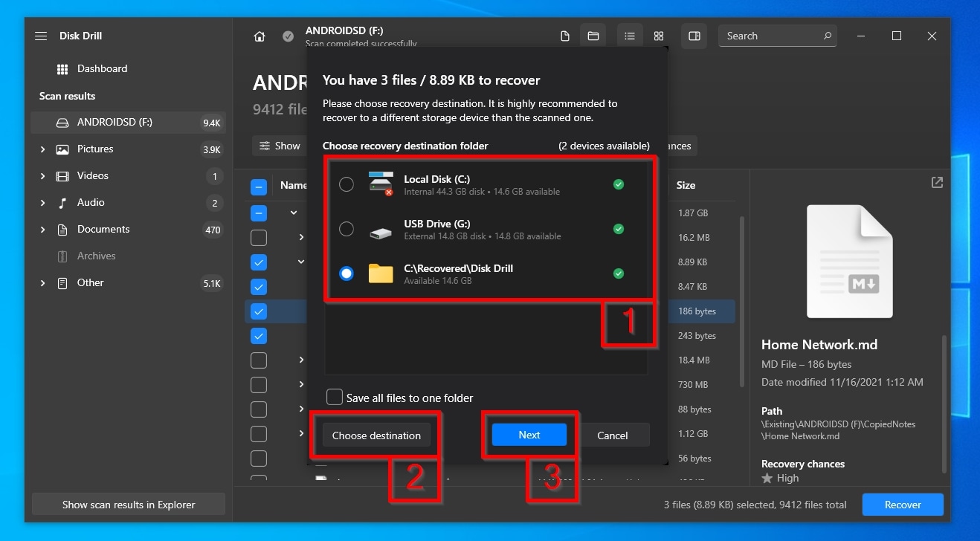Click the C:\Recovered\Disk Drill folder icon
This screenshot has width=980, height=541.
click(x=381, y=273)
